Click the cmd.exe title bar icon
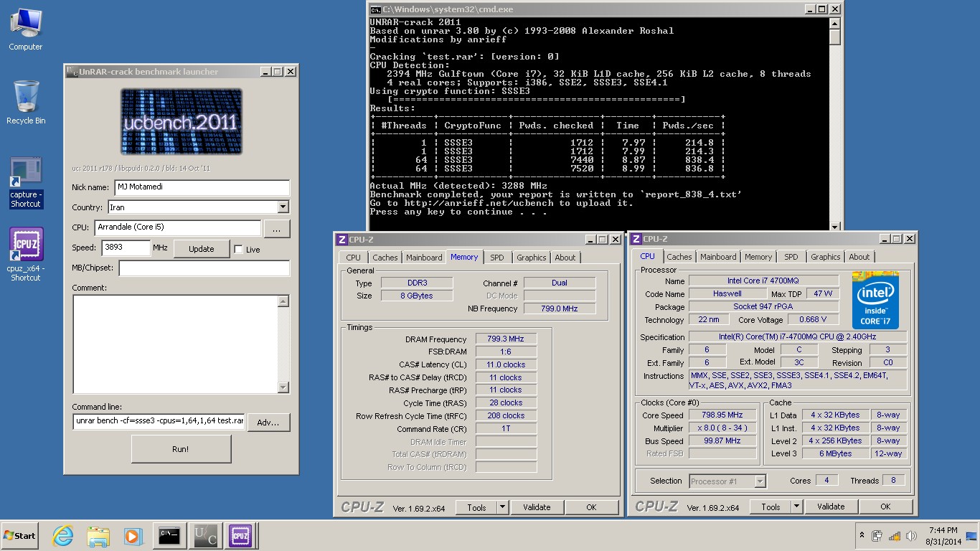This screenshot has width=980, height=551. click(x=375, y=9)
